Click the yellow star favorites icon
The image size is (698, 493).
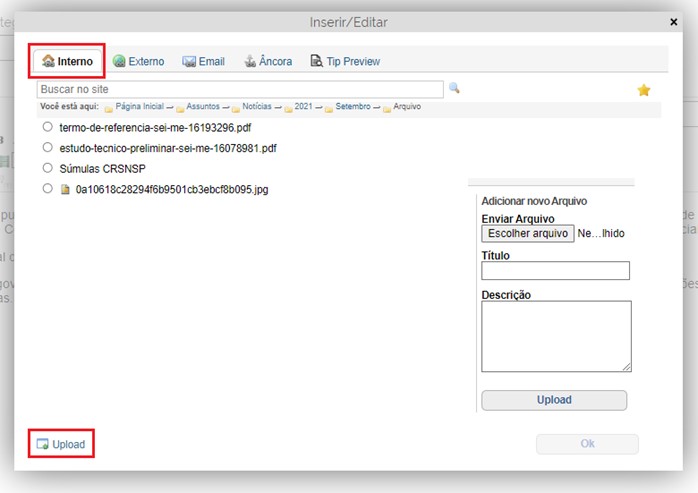(644, 90)
